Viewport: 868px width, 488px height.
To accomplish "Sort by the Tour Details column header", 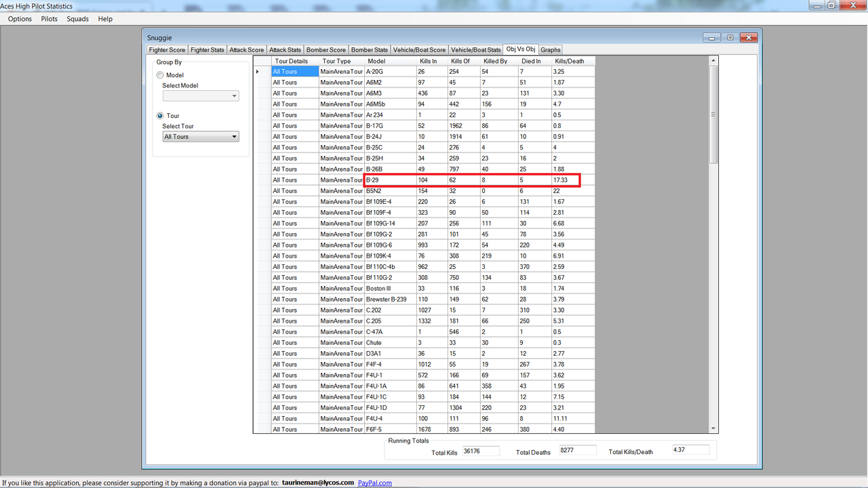I will tap(295, 61).
